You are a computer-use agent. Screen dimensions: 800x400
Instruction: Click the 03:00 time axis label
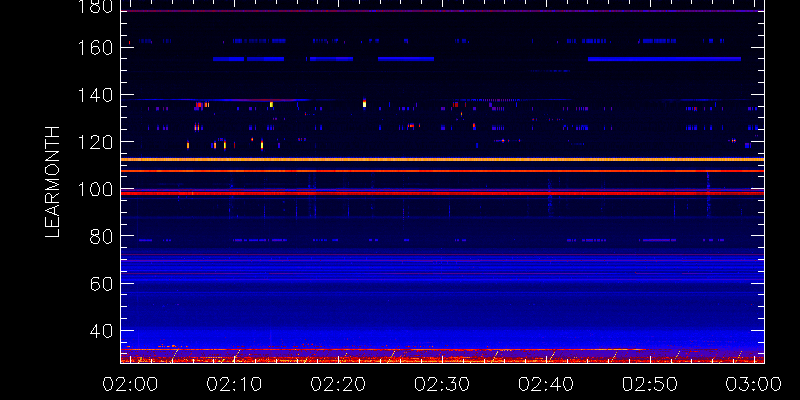click(x=754, y=384)
